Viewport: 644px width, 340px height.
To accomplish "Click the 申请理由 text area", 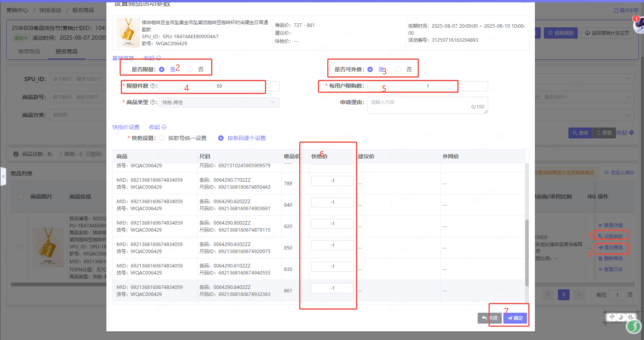I will pos(427,105).
